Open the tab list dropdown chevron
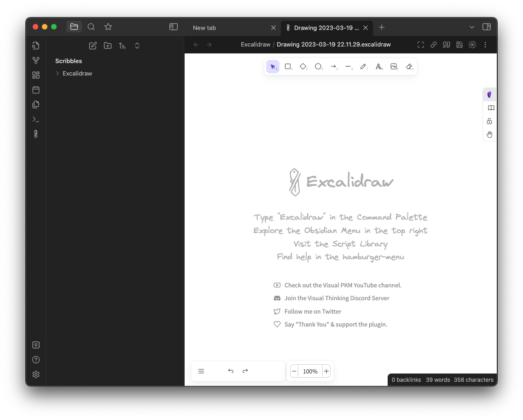The height and width of the screenshot is (420, 523). click(x=471, y=27)
